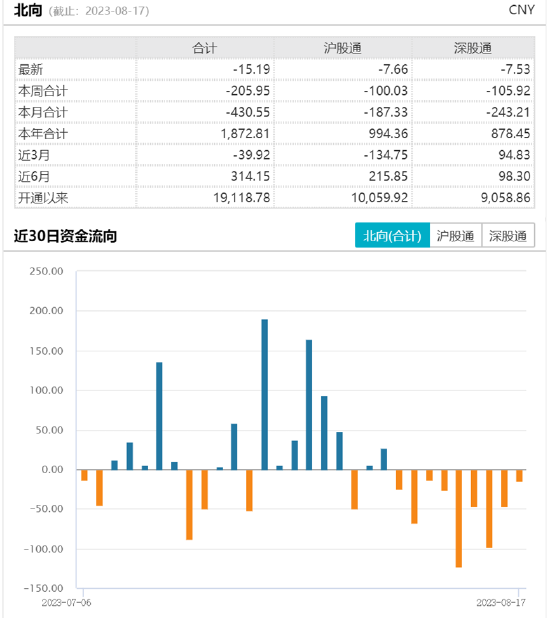Click the lowest orange bar near -125
This screenshot has height=618, width=550.
(459, 518)
